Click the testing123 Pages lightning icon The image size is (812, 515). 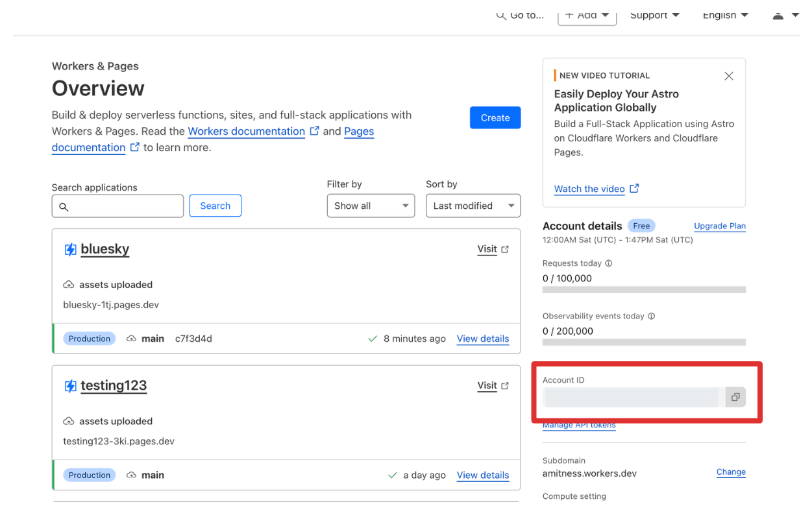tap(70, 386)
